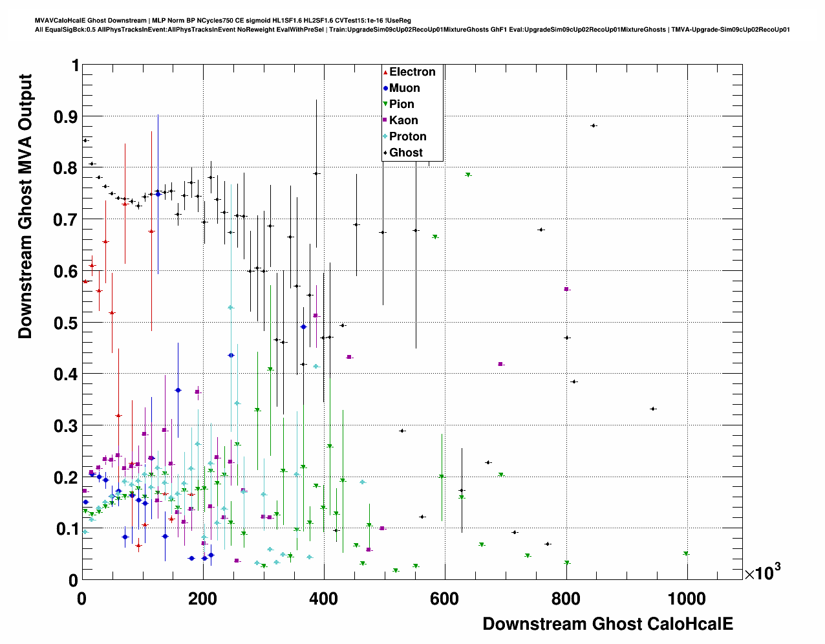
Task: Click the purple Kaon point near 0.56
Action: tap(566, 289)
